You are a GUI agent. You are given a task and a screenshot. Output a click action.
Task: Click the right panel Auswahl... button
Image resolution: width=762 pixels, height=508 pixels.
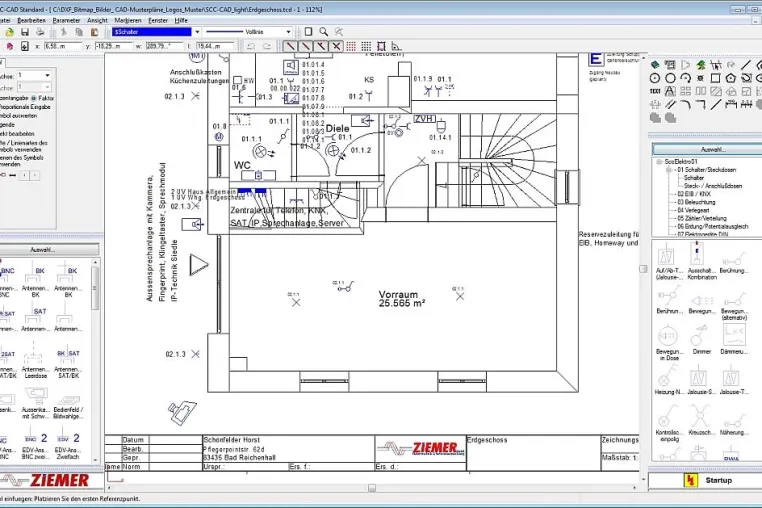pos(712,150)
